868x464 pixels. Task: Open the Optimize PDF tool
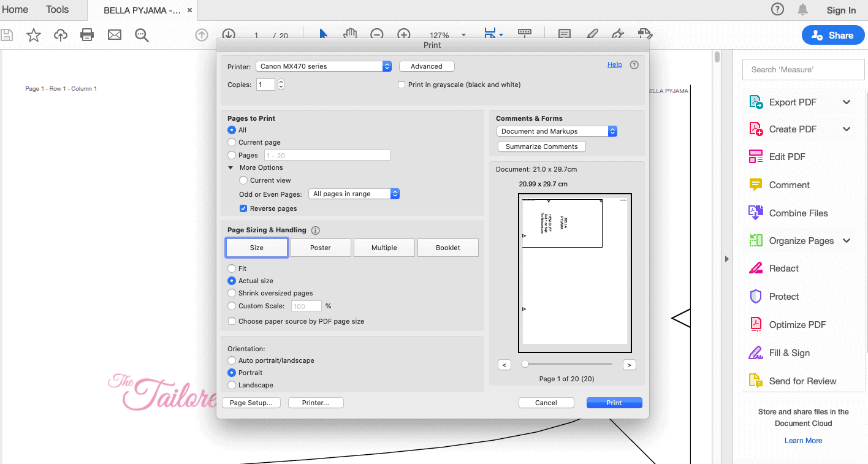[788, 325]
